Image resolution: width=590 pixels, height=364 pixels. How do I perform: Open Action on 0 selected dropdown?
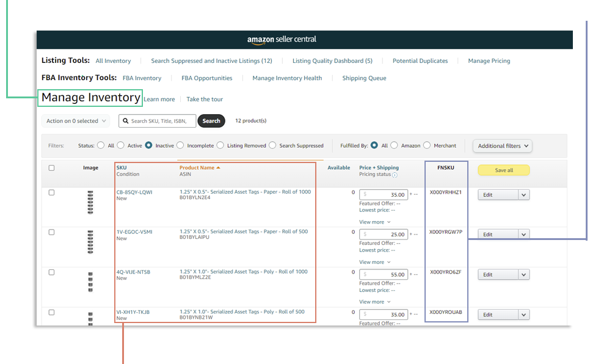76,121
